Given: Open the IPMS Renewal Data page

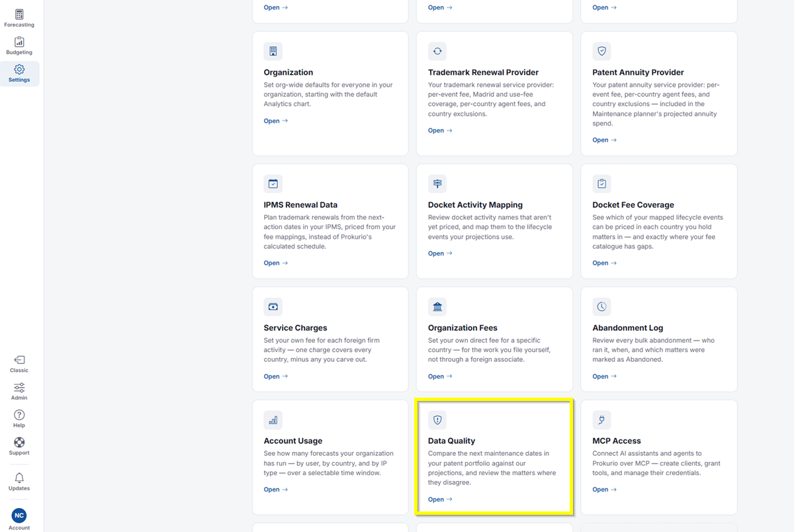Looking at the screenshot, I should point(276,263).
